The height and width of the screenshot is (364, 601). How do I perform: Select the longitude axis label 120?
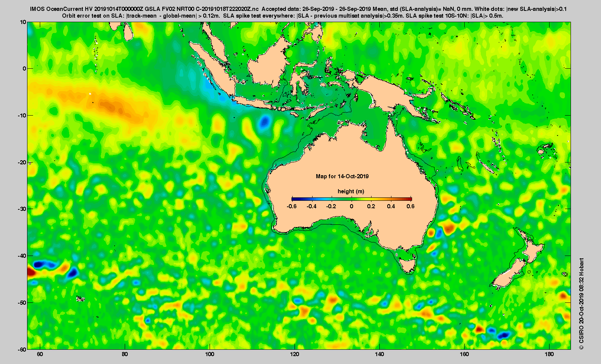(294, 354)
